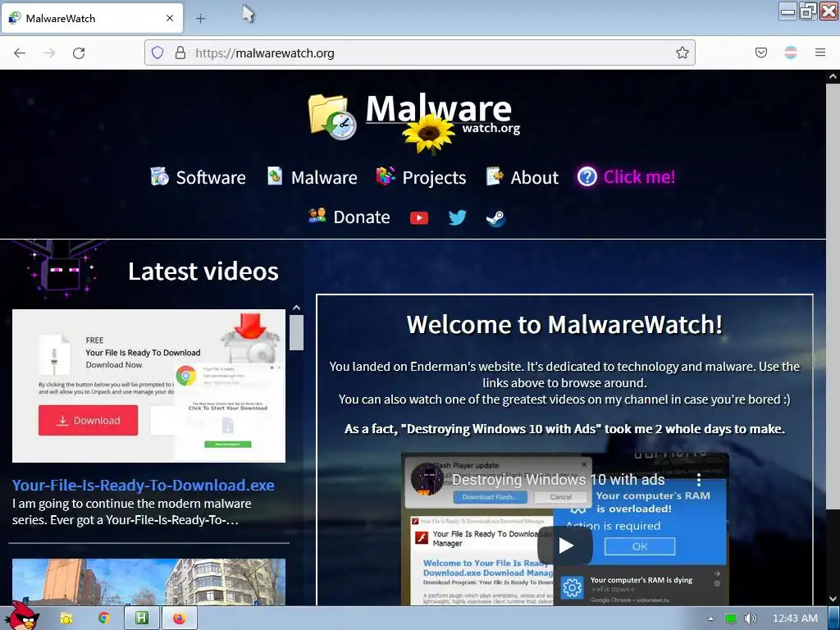840x630 pixels.
Task: Open the Angry Birds start button
Action: pyautogui.click(x=21, y=617)
